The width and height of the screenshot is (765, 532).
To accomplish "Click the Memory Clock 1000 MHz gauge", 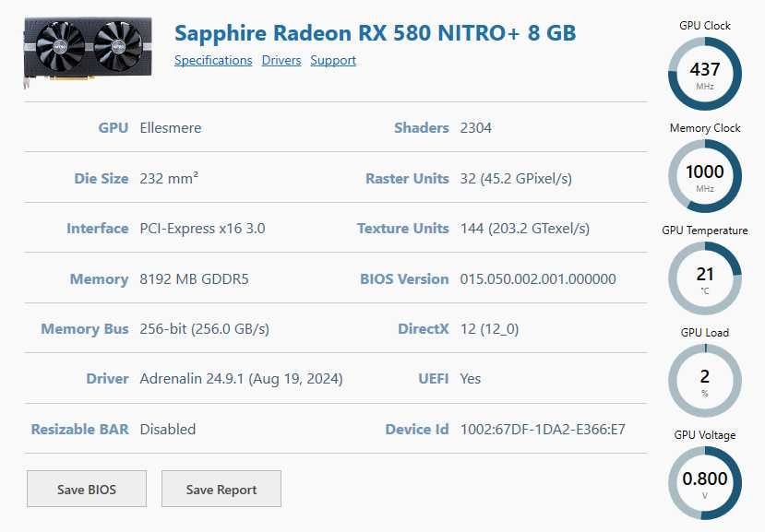I will point(705,175).
